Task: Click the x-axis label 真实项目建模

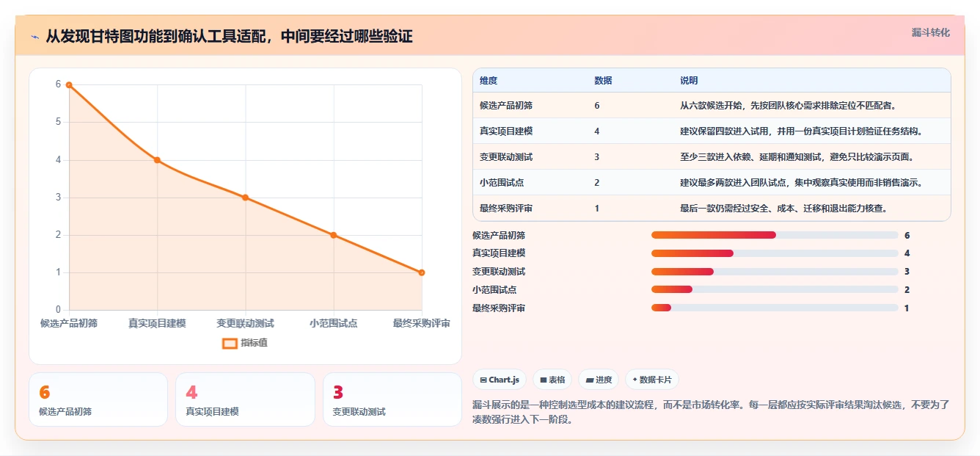Action: click(157, 323)
